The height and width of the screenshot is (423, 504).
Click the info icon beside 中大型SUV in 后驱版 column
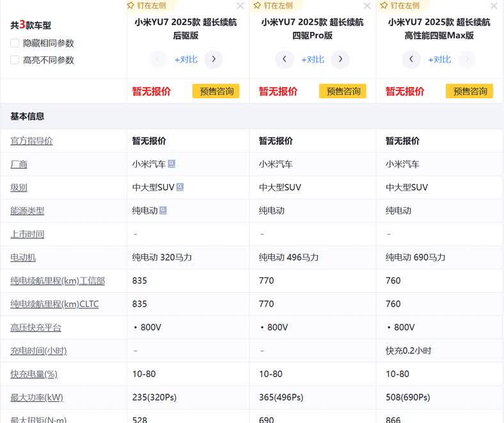[180, 187]
